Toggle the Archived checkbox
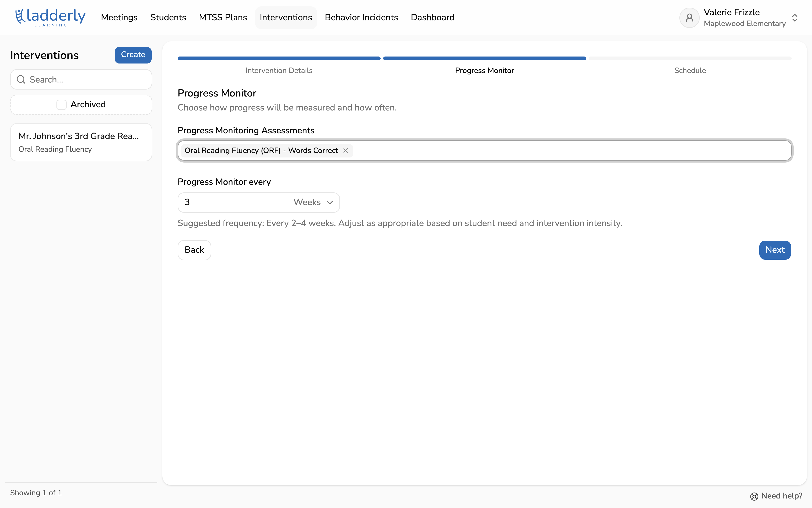Viewport: 812px width, 508px height. (61, 105)
